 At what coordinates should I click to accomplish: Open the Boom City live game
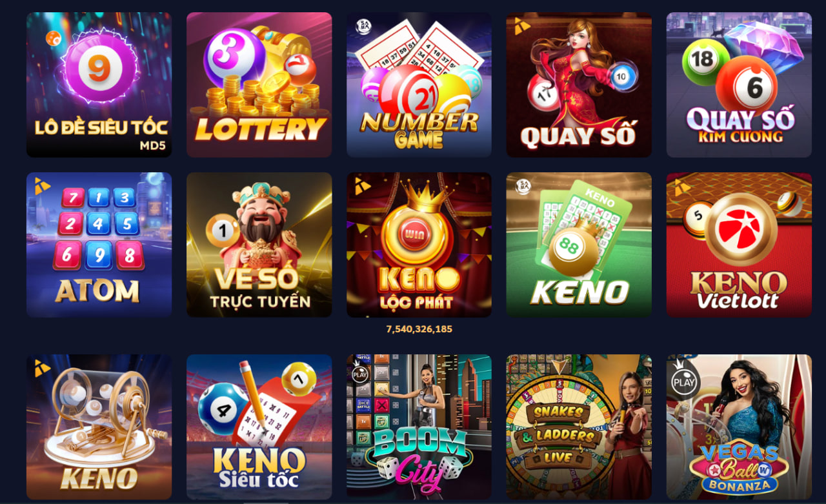[x=419, y=427]
